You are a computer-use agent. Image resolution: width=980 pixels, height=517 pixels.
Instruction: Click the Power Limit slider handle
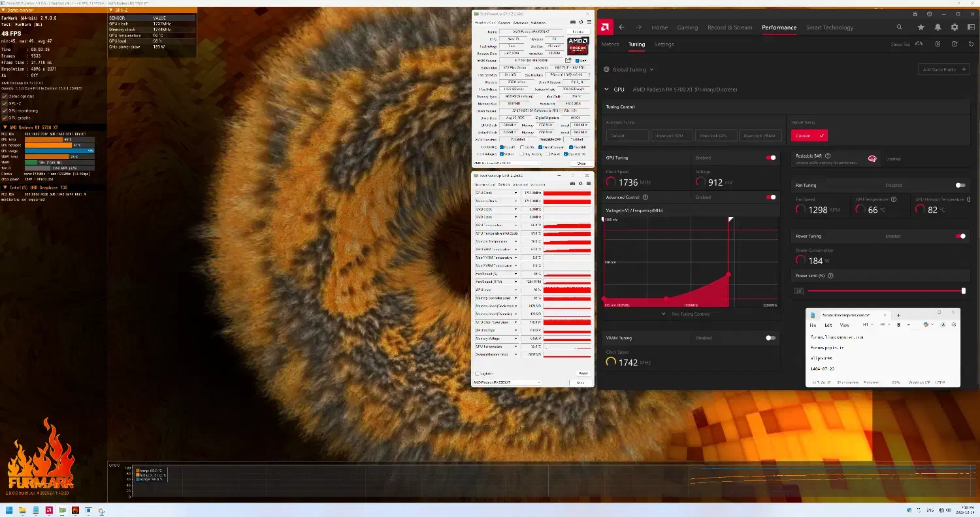pyautogui.click(x=963, y=291)
